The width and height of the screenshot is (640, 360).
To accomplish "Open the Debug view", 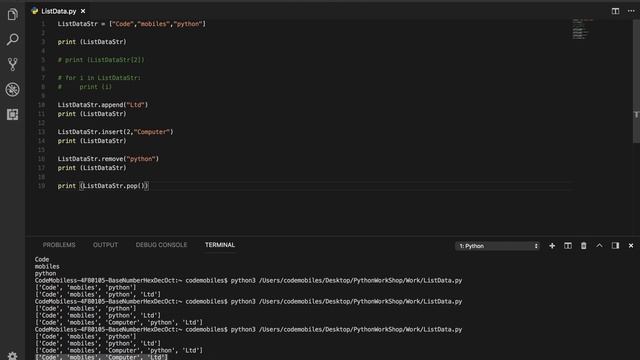I will click(12, 89).
